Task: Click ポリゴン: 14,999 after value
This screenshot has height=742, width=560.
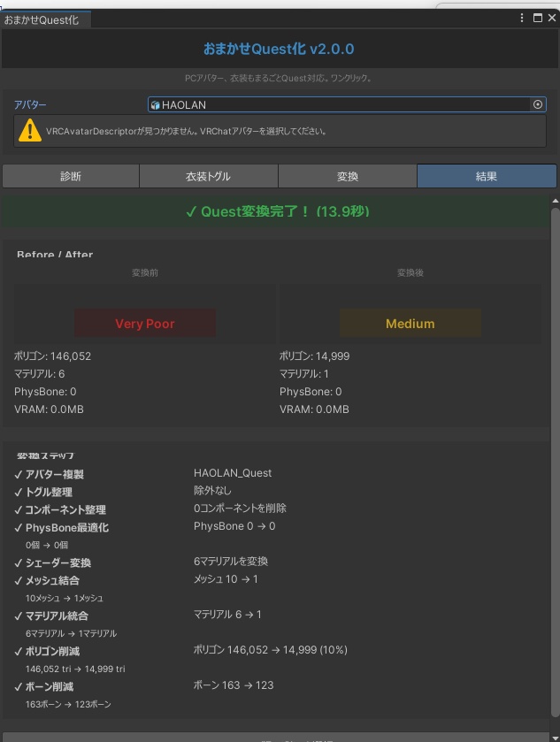Action: tap(314, 356)
